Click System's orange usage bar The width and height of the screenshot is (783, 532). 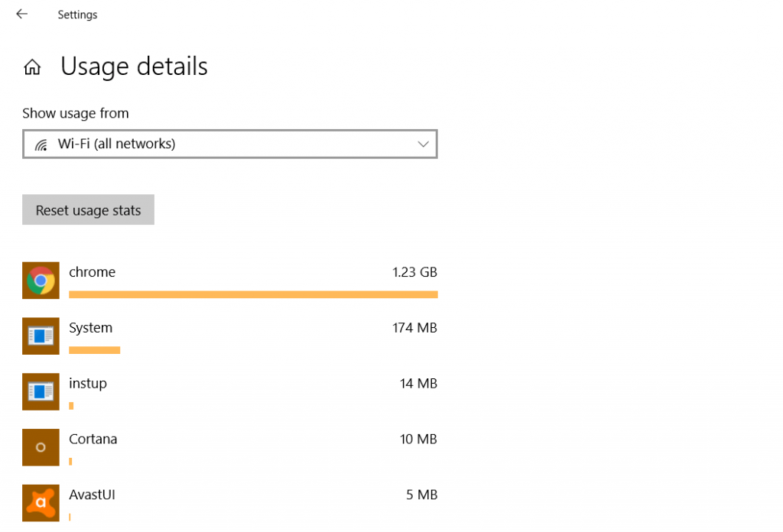94,350
